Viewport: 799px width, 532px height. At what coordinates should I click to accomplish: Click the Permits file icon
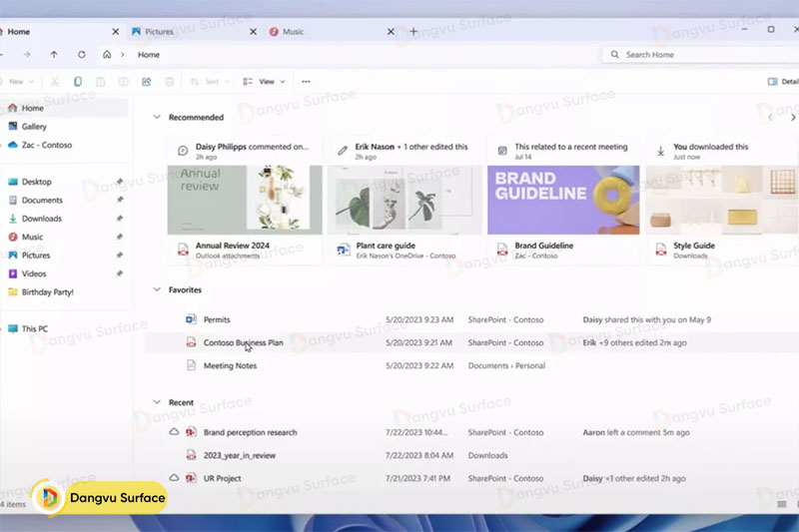191,319
